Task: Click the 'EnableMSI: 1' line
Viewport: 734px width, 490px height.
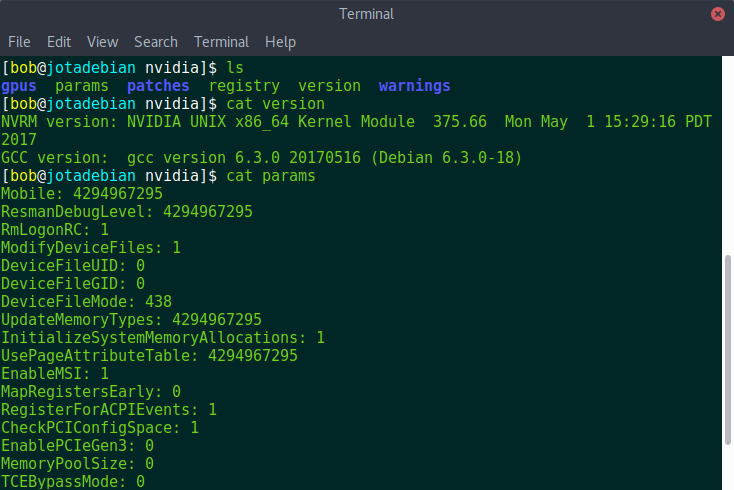Action: (55, 374)
